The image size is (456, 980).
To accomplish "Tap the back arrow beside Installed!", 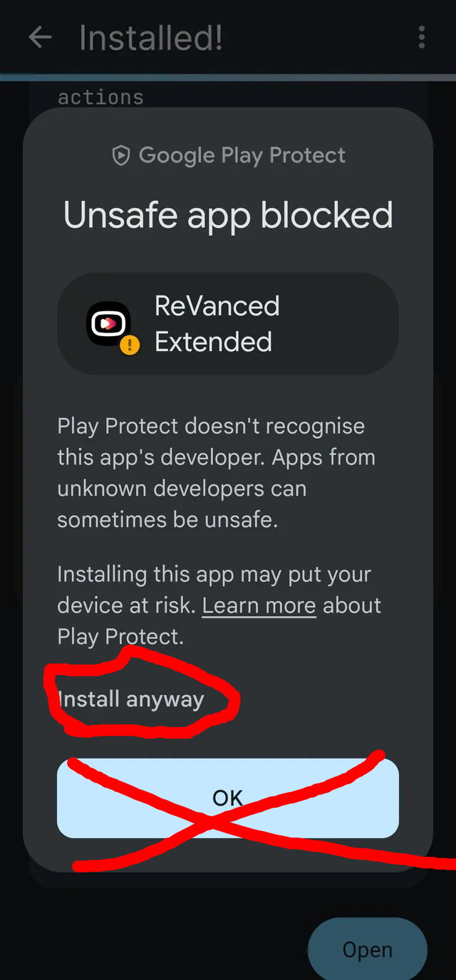I will pyautogui.click(x=40, y=38).
